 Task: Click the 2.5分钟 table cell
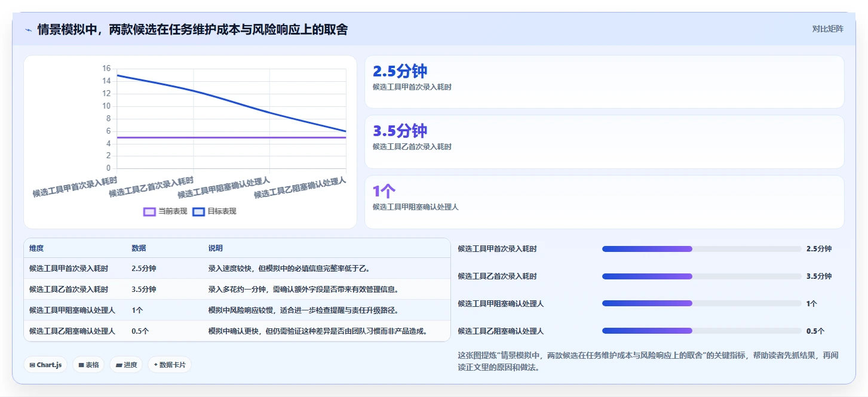coord(144,269)
